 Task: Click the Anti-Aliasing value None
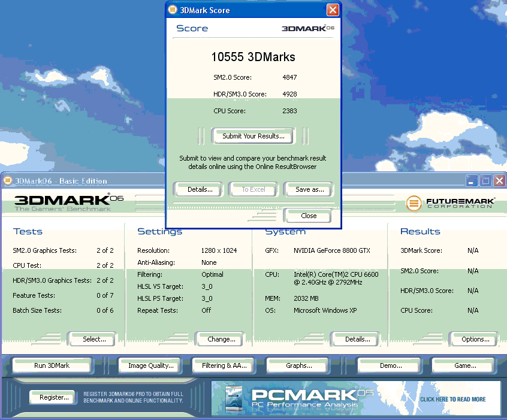209,262
